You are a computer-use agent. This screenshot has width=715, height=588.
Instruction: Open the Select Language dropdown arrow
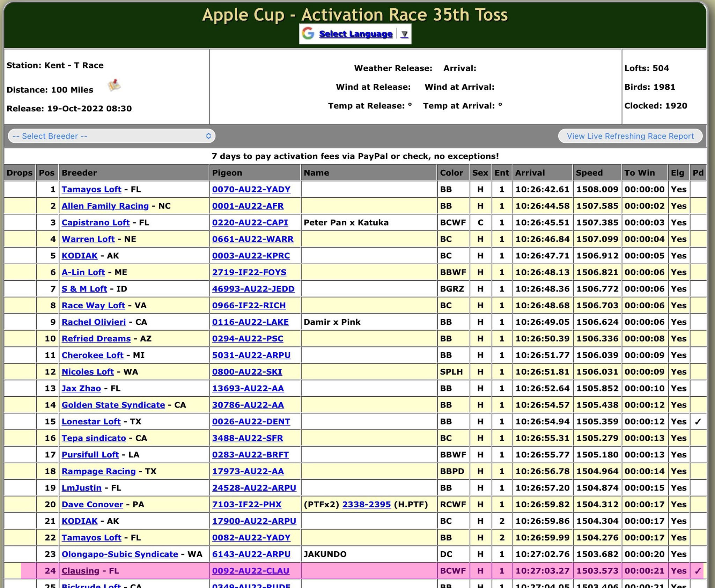click(404, 34)
